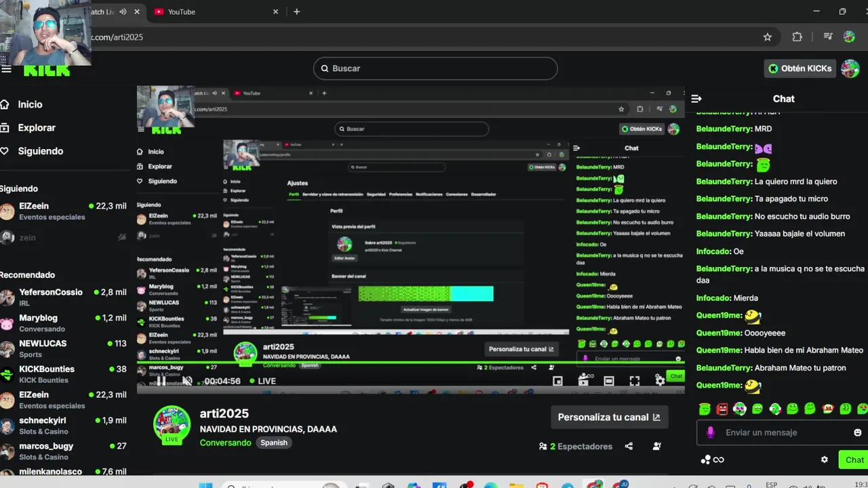The width and height of the screenshot is (868, 488).
Task: Open the browser media control icon
Action: 828,37
